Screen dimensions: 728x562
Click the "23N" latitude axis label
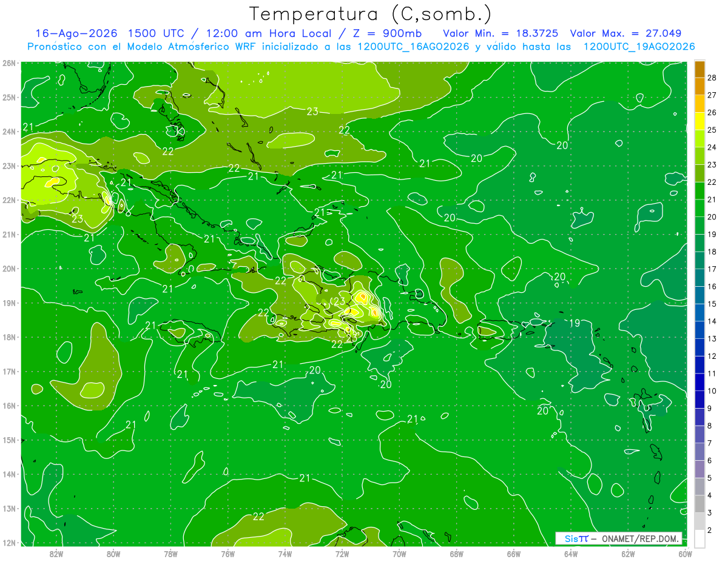[x=9, y=166]
